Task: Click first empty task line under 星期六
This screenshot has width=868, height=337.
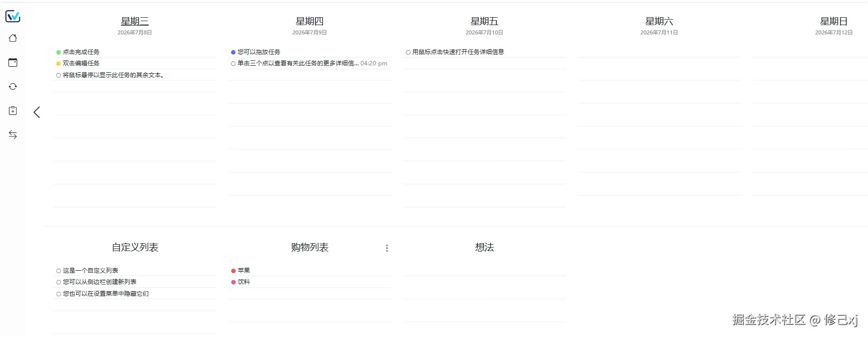Action: 659,52
